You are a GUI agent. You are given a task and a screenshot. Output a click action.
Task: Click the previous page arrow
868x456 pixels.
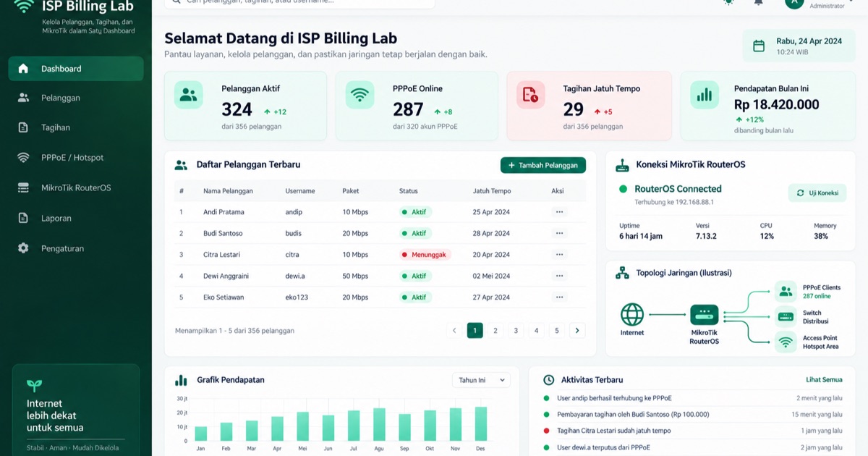coord(454,331)
